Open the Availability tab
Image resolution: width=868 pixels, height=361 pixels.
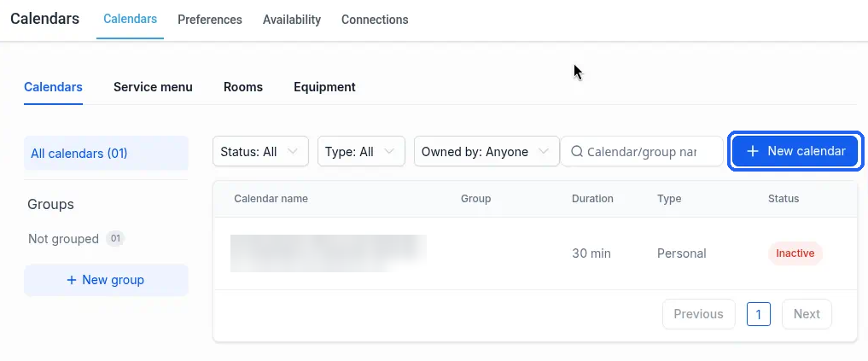(x=292, y=20)
